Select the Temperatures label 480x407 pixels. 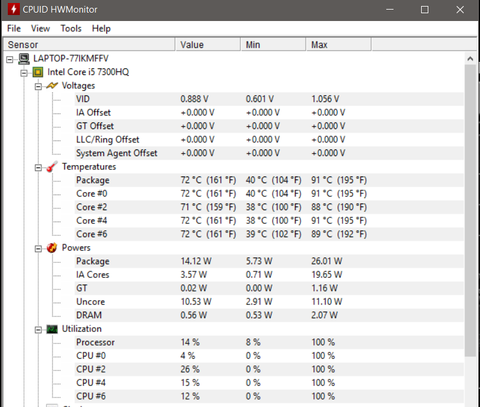click(x=89, y=167)
